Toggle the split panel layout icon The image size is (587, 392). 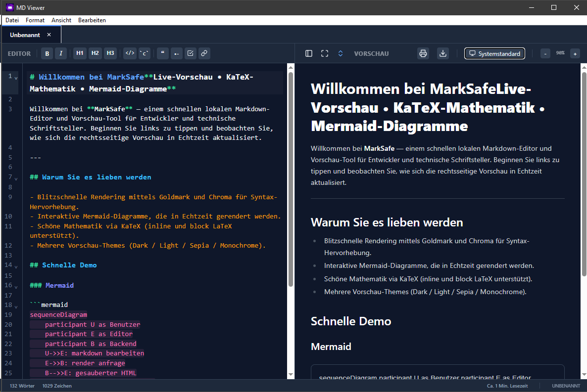[309, 53]
